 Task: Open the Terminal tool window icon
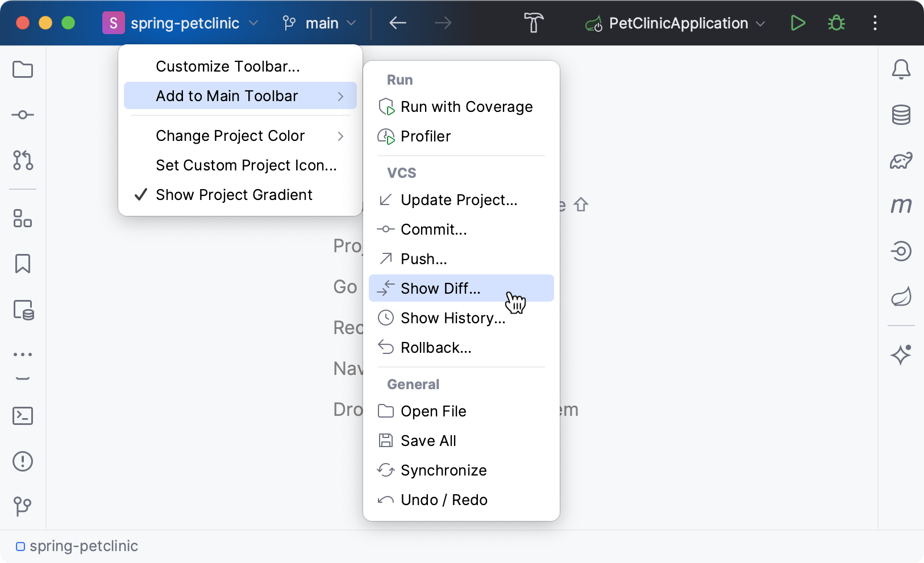click(x=23, y=416)
